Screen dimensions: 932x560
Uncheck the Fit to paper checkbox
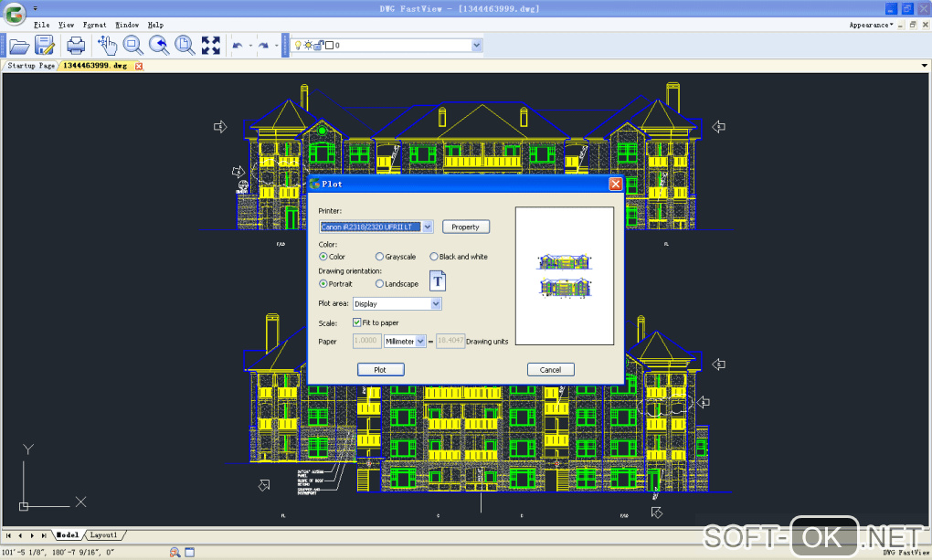[356, 322]
